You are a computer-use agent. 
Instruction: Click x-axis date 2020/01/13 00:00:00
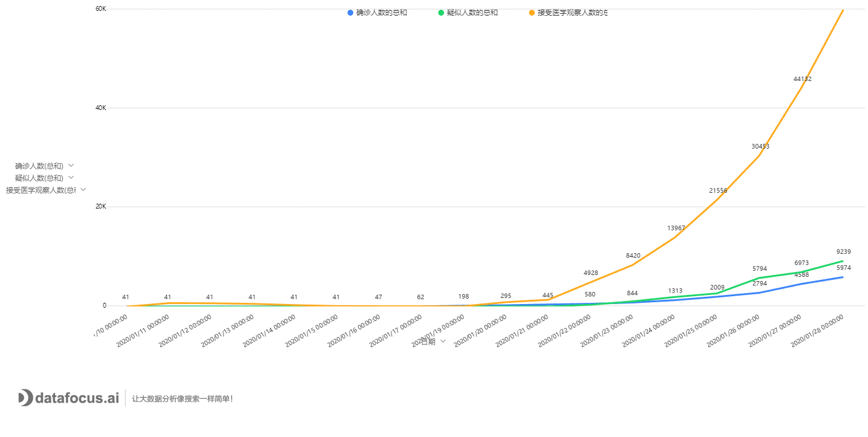228,330
